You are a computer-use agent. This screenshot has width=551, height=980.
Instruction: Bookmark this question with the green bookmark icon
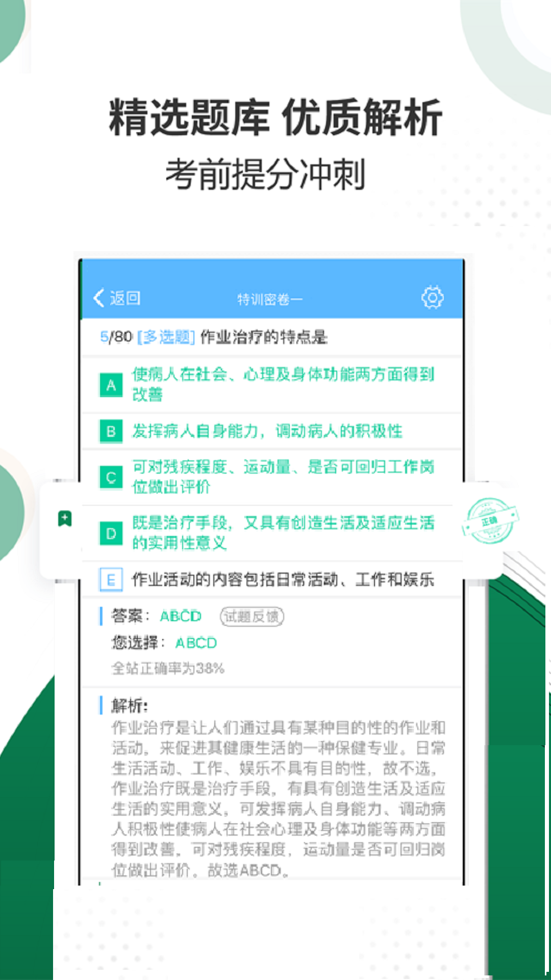tap(65, 519)
